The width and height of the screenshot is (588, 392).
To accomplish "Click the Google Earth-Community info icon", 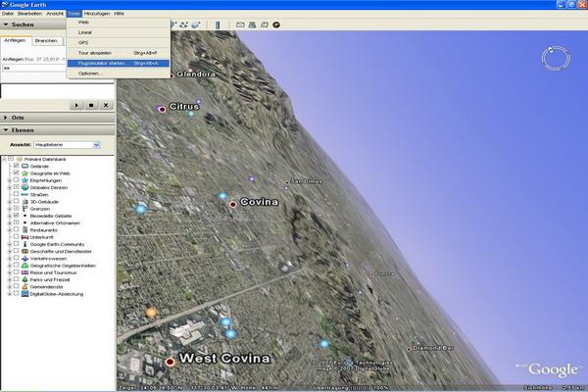I will tap(24, 244).
